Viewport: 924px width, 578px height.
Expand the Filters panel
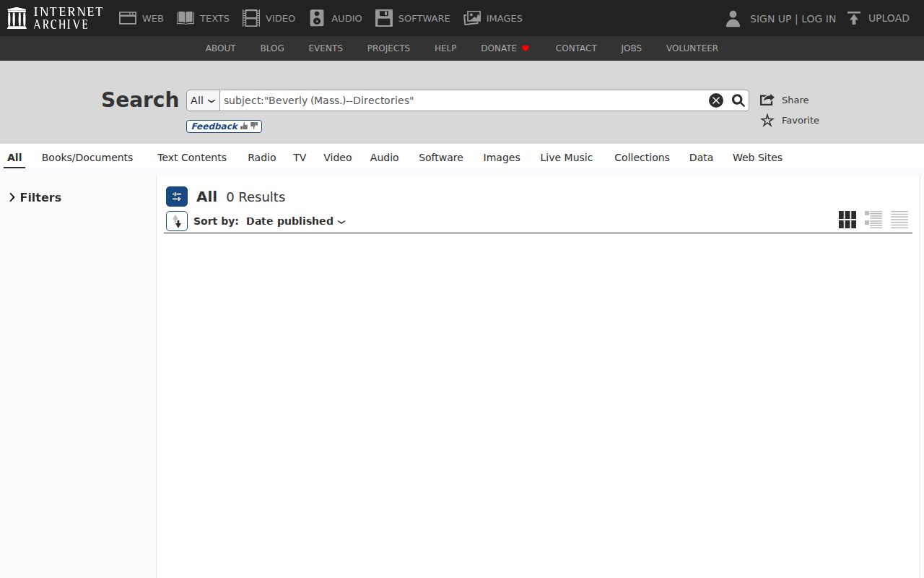[x=35, y=197]
